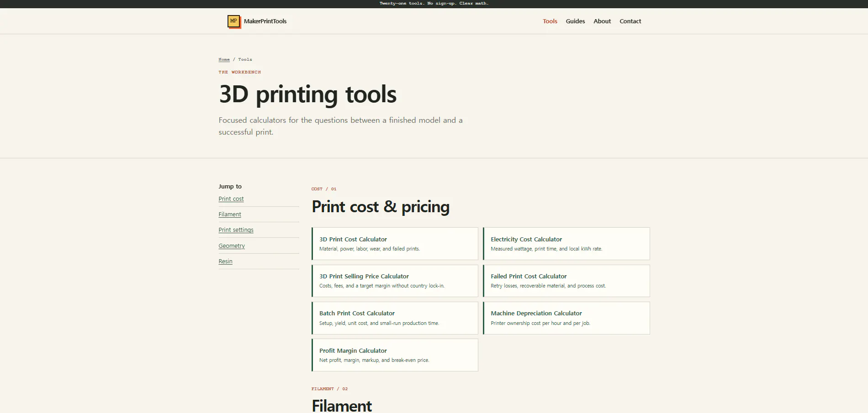
Task: Click the MP logo icon
Action: coord(234,21)
